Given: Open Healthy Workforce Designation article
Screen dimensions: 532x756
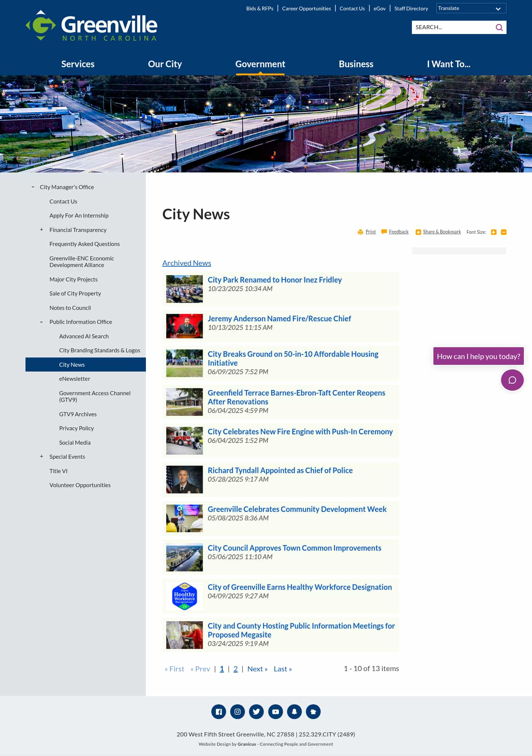Looking at the screenshot, I should click(300, 587).
